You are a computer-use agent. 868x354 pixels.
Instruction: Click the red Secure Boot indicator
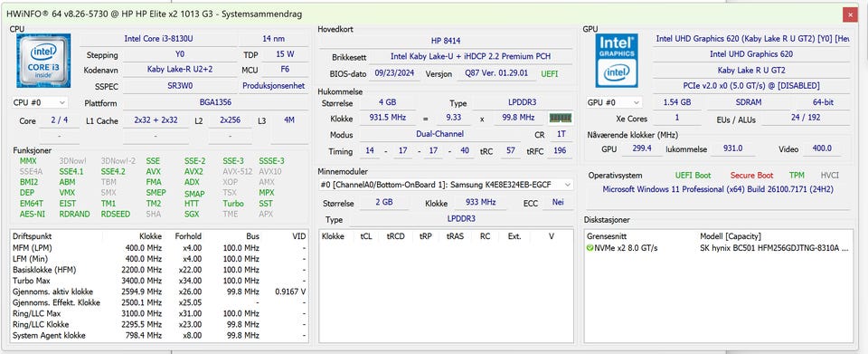pyautogui.click(x=751, y=176)
